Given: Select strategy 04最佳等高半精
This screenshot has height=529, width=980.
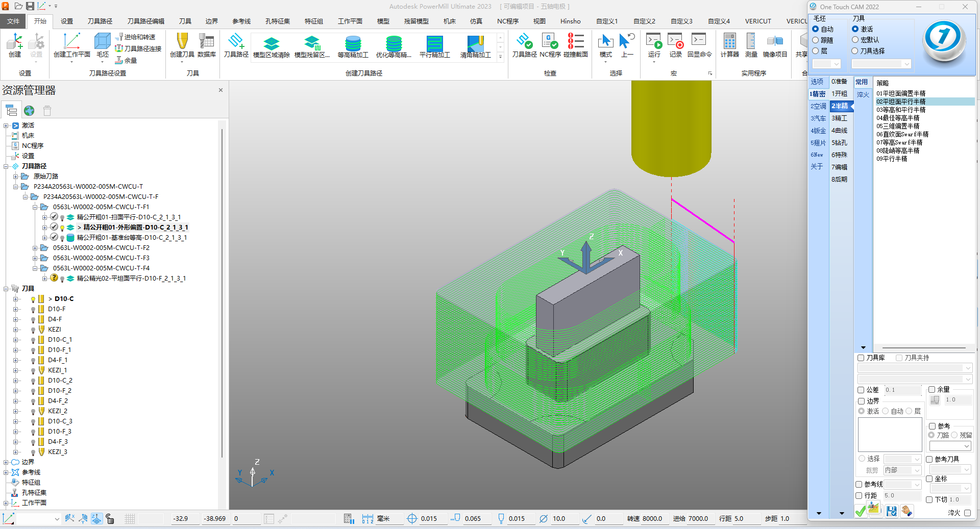Looking at the screenshot, I should click(x=898, y=118).
